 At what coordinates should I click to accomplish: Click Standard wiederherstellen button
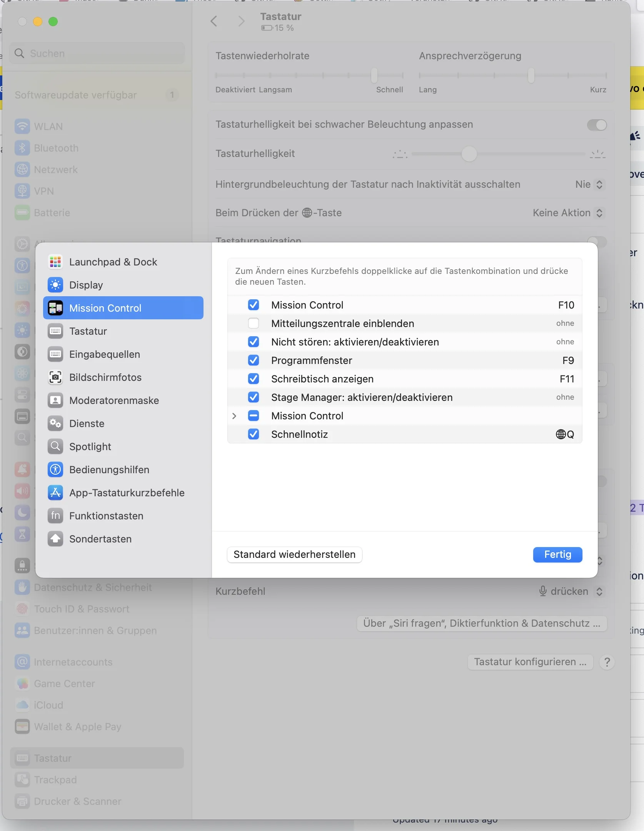pos(294,554)
